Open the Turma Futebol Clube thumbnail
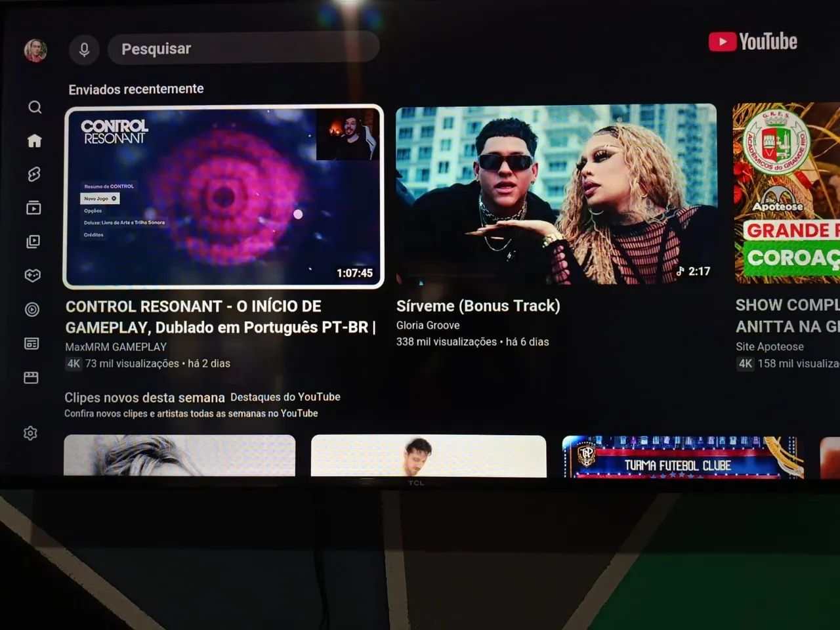Viewport: 840px width, 630px height. pyautogui.click(x=682, y=457)
